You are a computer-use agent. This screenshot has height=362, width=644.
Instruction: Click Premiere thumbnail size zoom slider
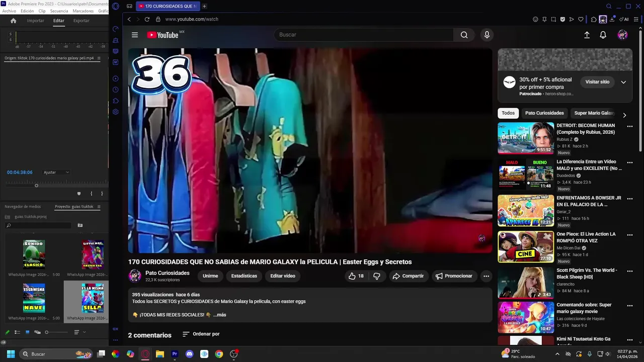[56, 332]
